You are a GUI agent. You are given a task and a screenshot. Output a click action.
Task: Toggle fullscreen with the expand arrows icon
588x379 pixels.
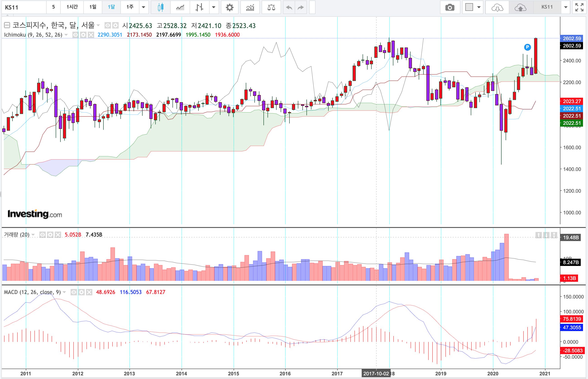tap(579, 7)
